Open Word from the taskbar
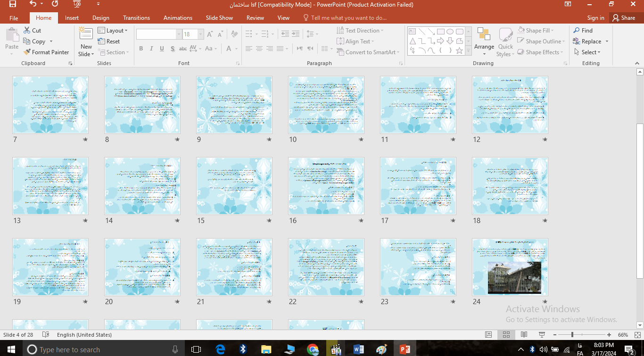The height and width of the screenshot is (356, 644). coord(359,349)
